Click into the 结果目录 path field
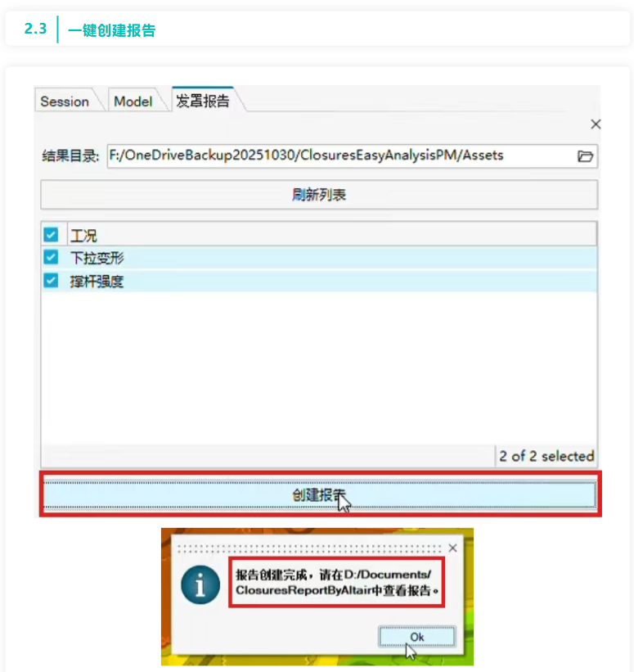Screen dimensions: 634x672 click(x=341, y=156)
